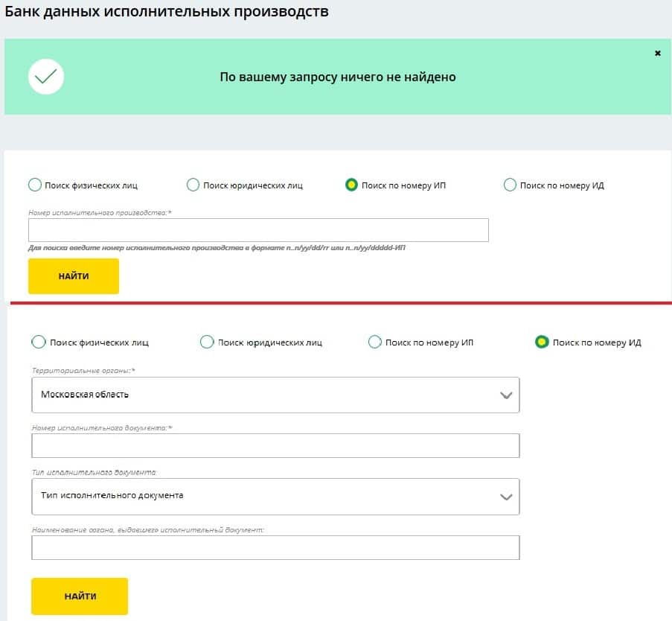Select lower 'Поиск юридических лиц' radio
The image size is (672, 621).
pyautogui.click(x=207, y=342)
